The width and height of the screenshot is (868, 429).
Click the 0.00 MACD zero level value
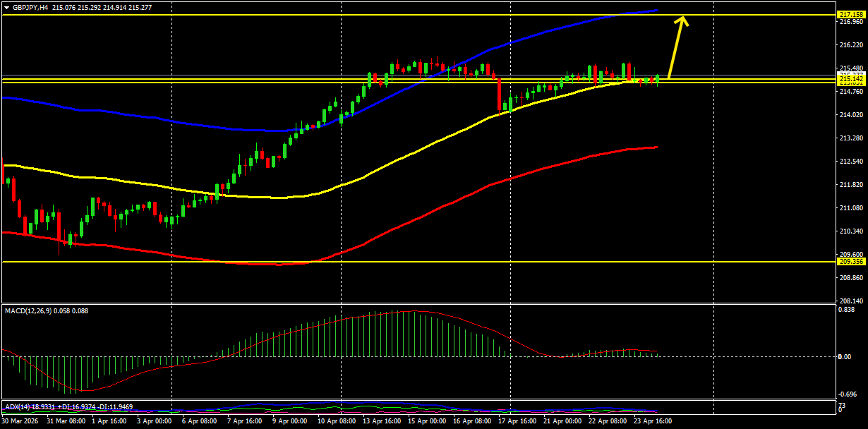coord(846,356)
